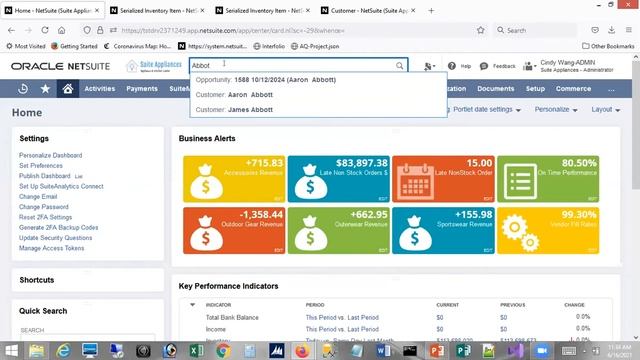Open the Create New icon beside search
The image size is (640, 360).
pyautogui.click(x=429, y=66)
